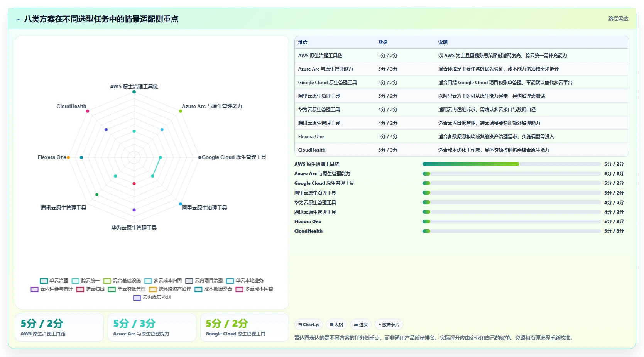This screenshot has width=644, height=357.
Task: Click the CloudHealth table row score 5分 / 3分
Action: click(388, 150)
